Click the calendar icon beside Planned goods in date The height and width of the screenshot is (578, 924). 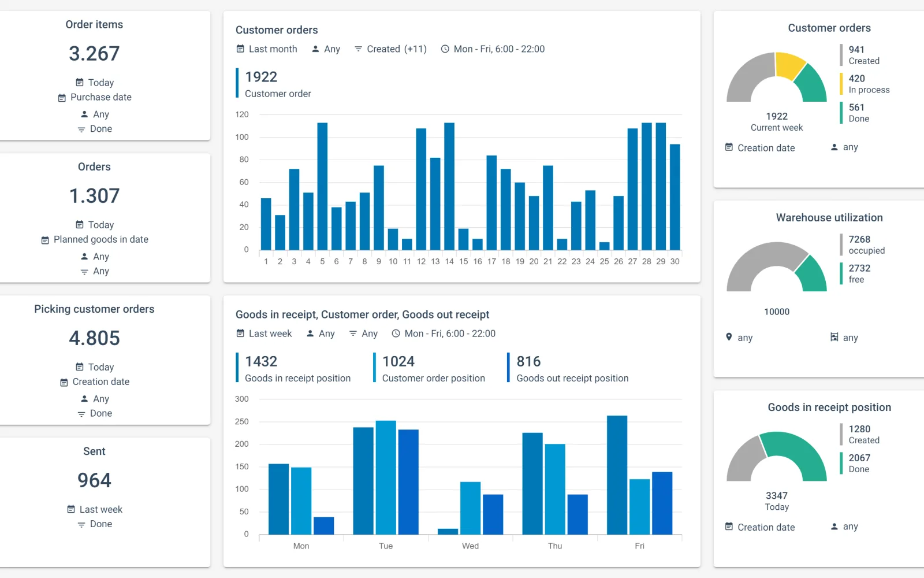pyautogui.click(x=45, y=240)
